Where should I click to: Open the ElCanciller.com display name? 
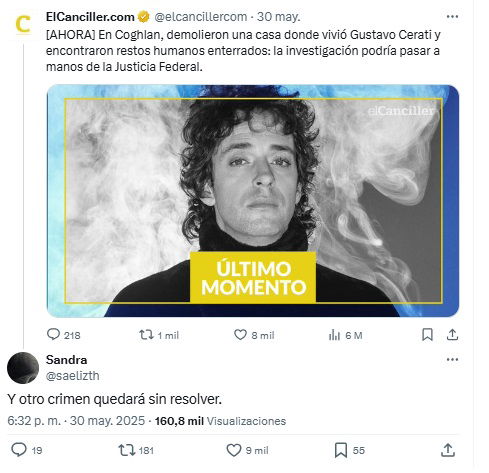click(90, 17)
